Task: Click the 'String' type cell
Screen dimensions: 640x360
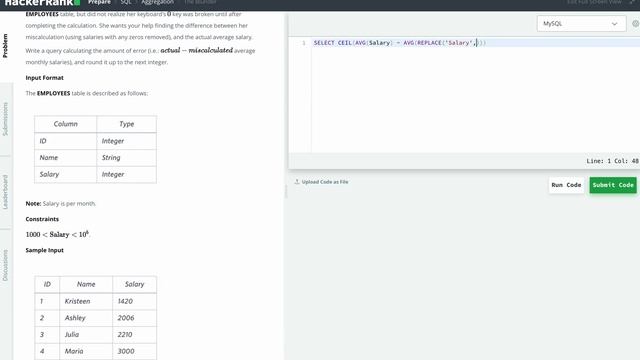Action: pos(111,158)
